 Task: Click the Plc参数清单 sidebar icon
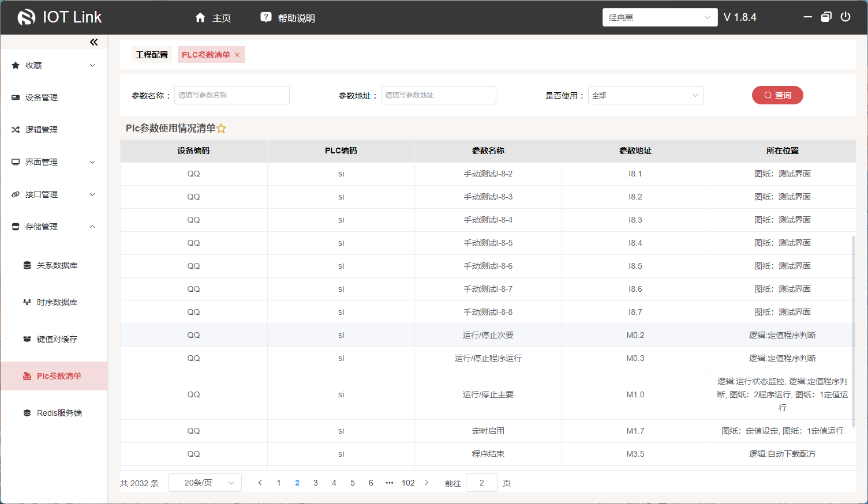27,376
